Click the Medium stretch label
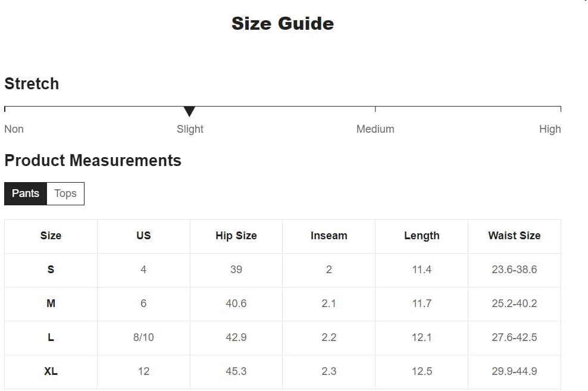This screenshot has height=391, width=588. click(375, 129)
